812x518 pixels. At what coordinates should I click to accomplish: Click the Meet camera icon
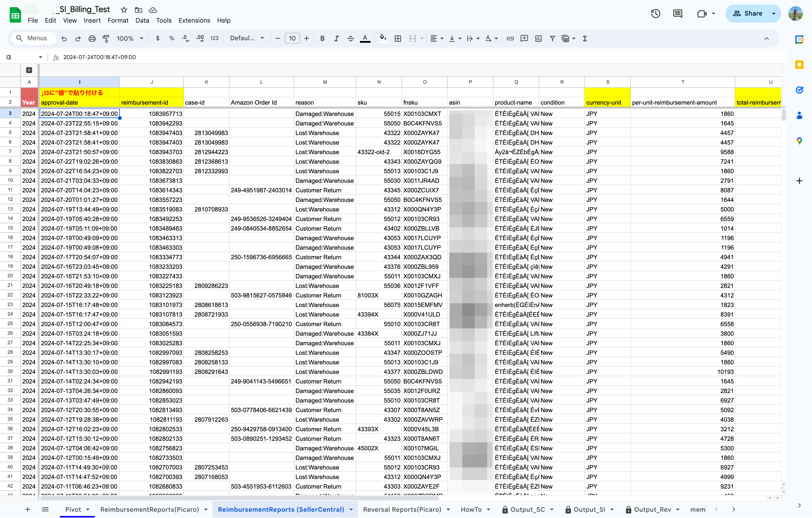tap(702, 14)
